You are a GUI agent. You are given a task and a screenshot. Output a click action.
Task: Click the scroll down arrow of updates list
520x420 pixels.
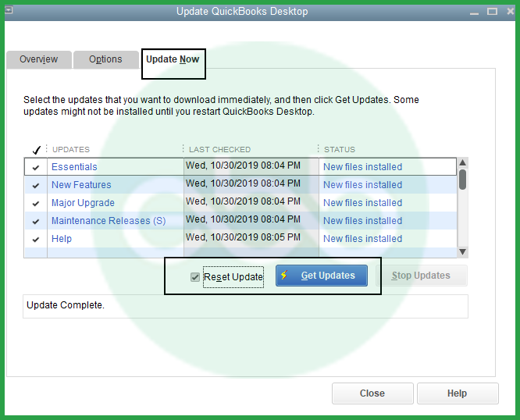[x=463, y=252]
